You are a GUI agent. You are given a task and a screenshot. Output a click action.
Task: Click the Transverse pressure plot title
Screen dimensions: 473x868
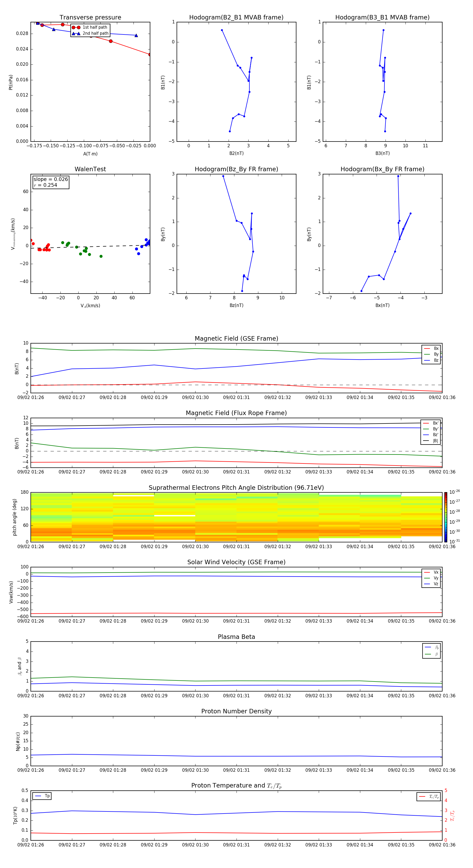pos(90,18)
